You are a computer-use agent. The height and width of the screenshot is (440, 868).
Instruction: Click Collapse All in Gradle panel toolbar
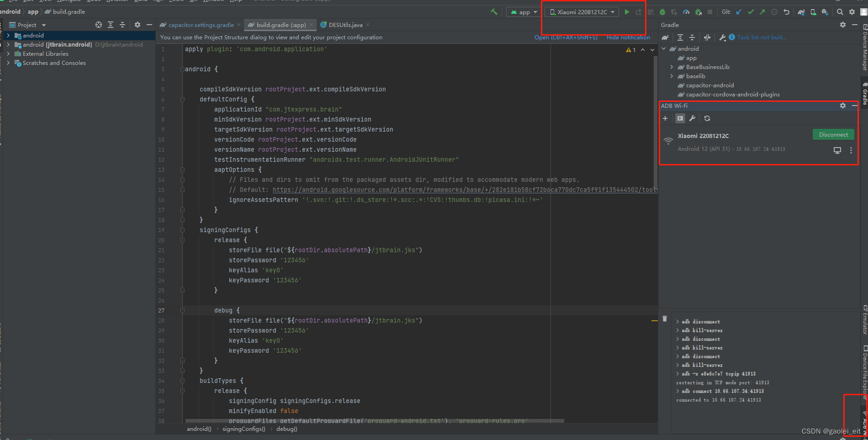(x=692, y=37)
